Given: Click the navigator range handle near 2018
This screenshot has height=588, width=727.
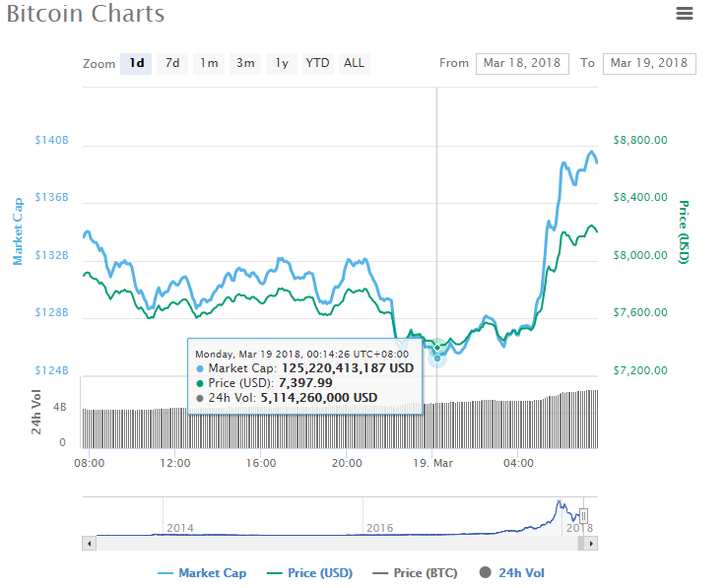Looking at the screenshot, I should 584,516.
